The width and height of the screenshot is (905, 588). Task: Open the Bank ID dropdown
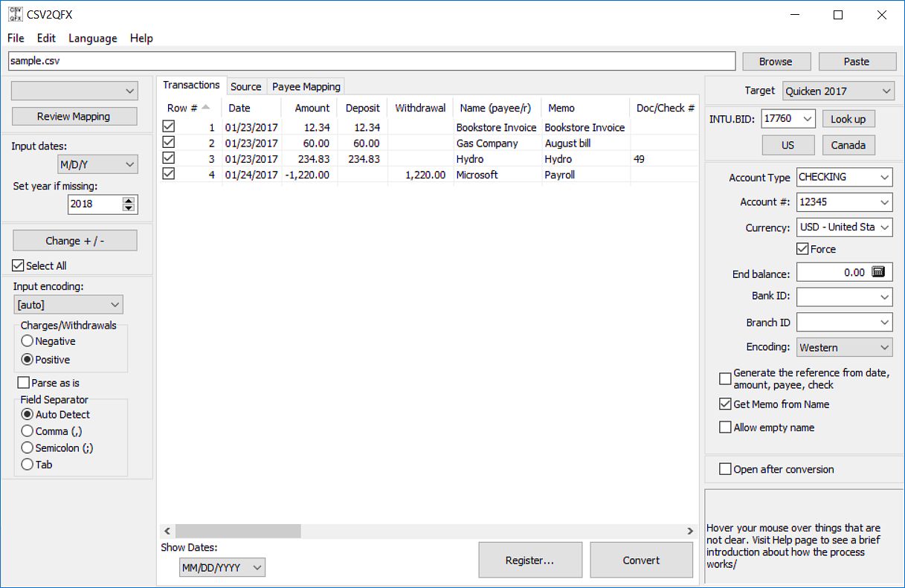click(x=844, y=297)
